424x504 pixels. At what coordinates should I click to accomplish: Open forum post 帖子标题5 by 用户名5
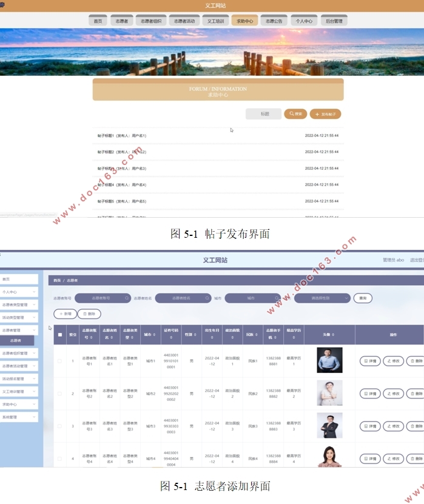122,201
